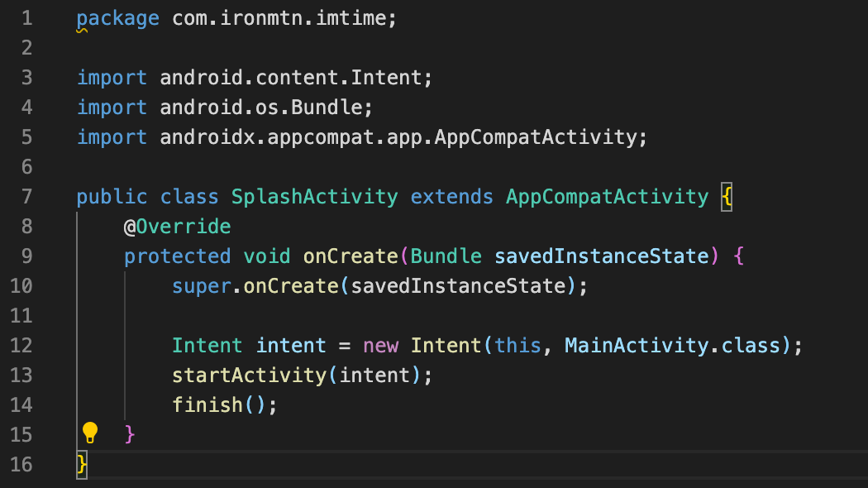This screenshot has width=868, height=488.
Task: Click 'android.content.Intent' import text
Action: [291, 78]
